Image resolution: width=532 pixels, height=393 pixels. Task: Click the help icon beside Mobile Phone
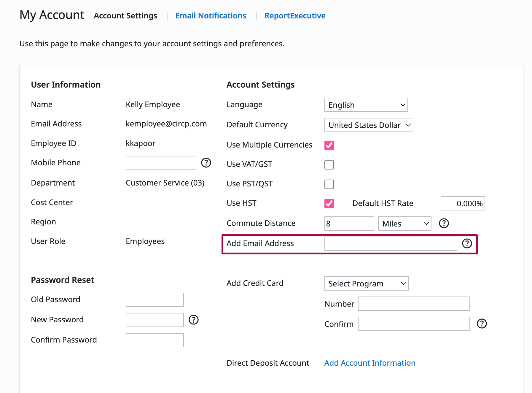pos(206,163)
